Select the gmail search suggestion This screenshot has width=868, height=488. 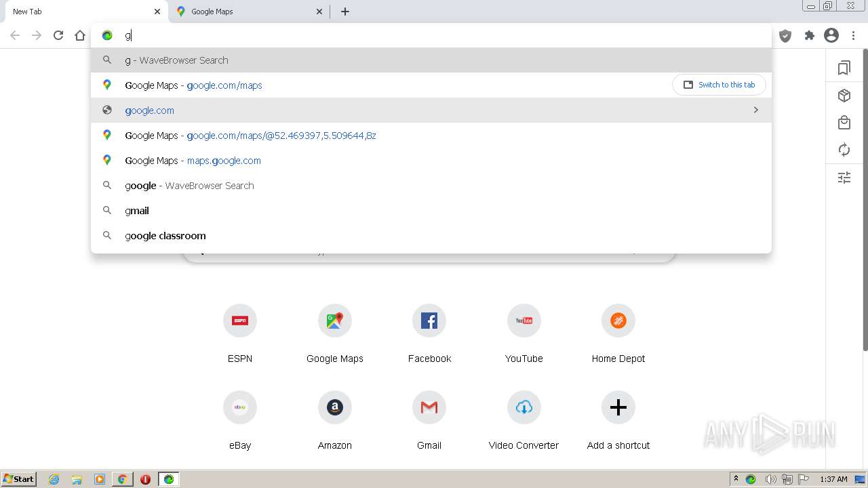(431, 211)
